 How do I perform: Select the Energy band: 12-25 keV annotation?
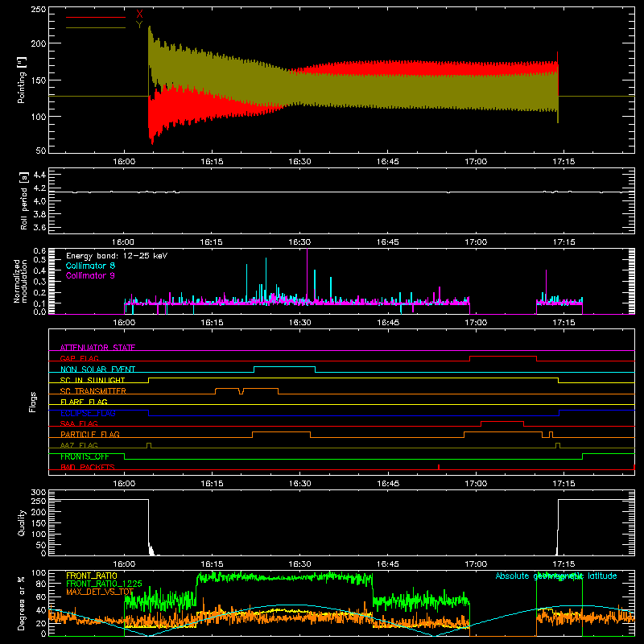(x=117, y=256)
